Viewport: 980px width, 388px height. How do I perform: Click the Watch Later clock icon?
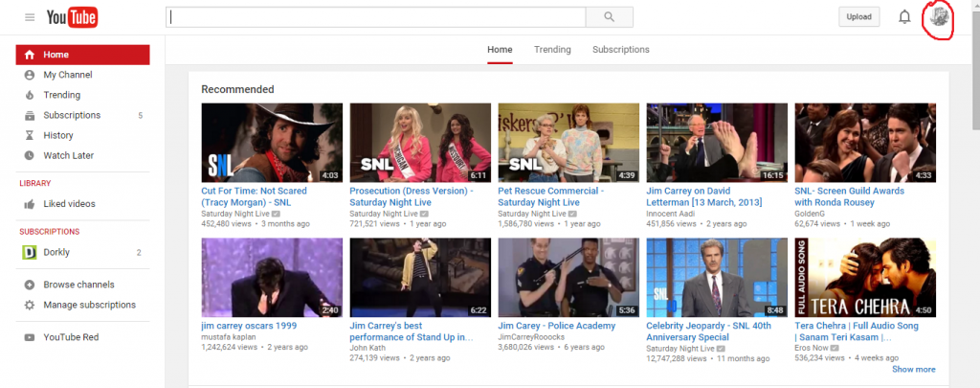[x=29, y=155]
